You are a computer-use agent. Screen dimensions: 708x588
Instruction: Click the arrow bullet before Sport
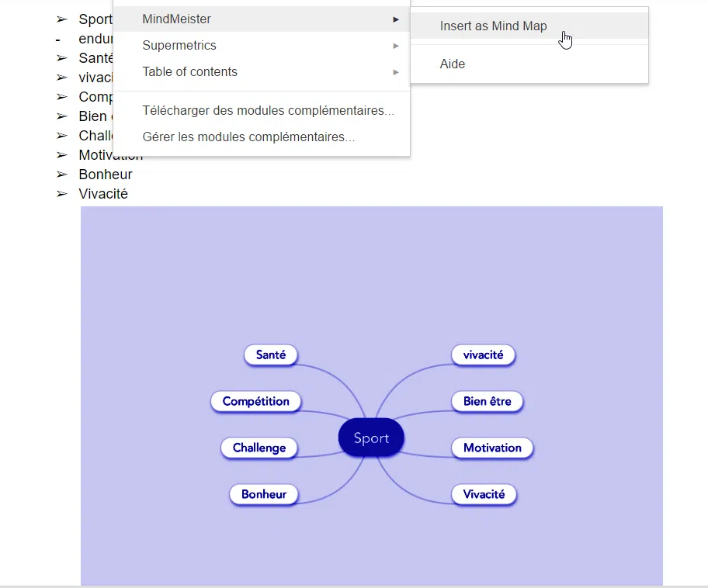pos(62,19)
